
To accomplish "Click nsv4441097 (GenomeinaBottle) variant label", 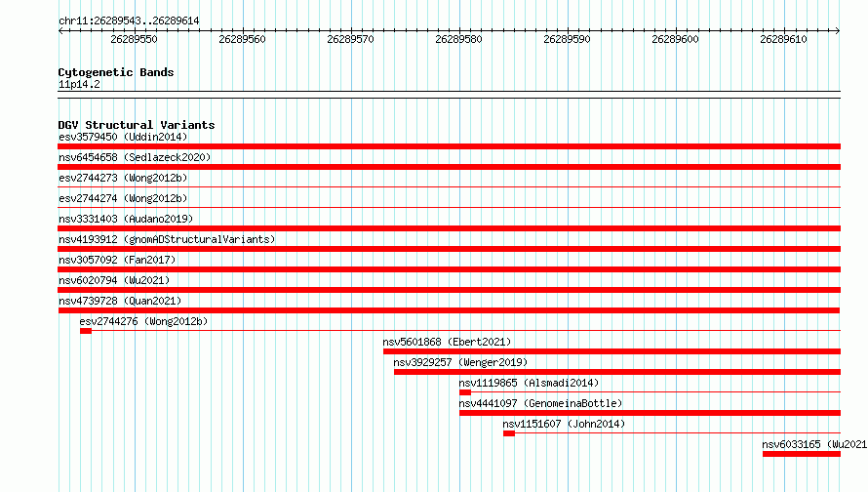I will [x=540, y=403].
